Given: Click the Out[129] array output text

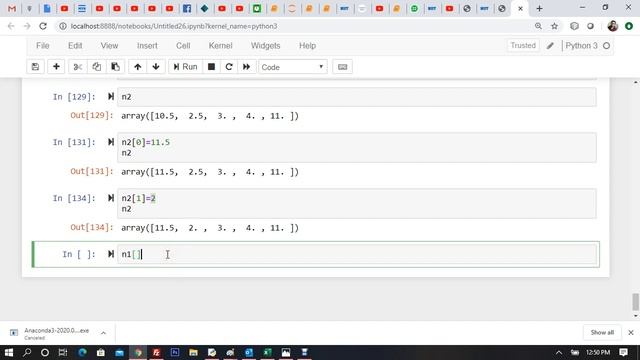Looking at the screenshot, I should tap(210, 116).
